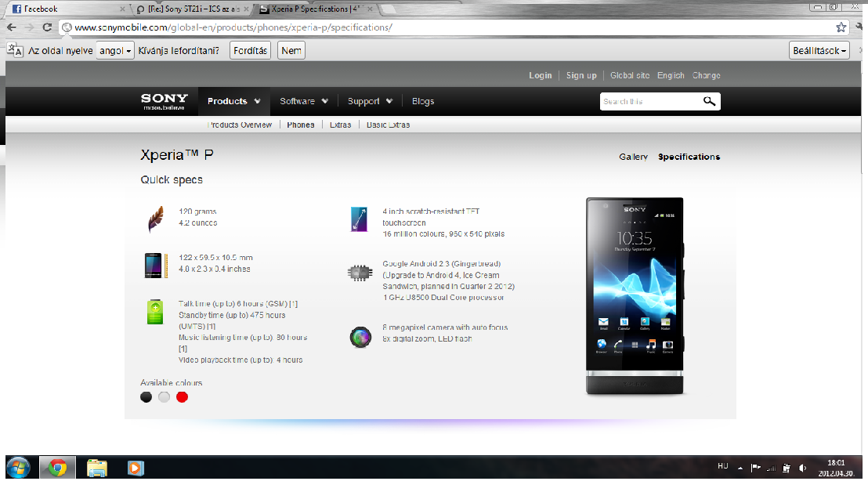Open the Windows Start menu

pos(18,468)
